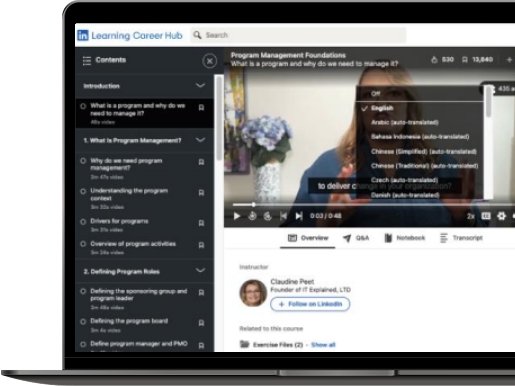Save course via bookmark icon showing 13,840
Image resolution: width=515 pixels, height=386 pixels.
coord(465,60)
